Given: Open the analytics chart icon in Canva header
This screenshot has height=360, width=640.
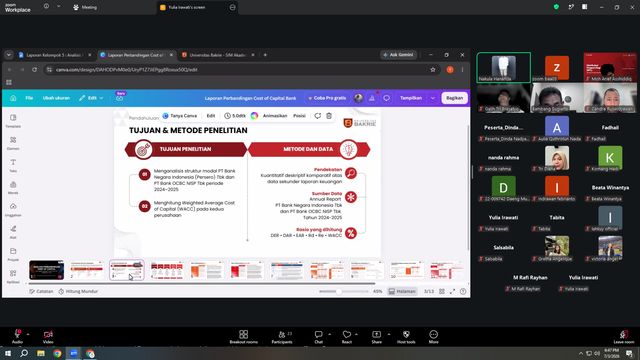Looking at the screenshot, I should tap(372, 98).
